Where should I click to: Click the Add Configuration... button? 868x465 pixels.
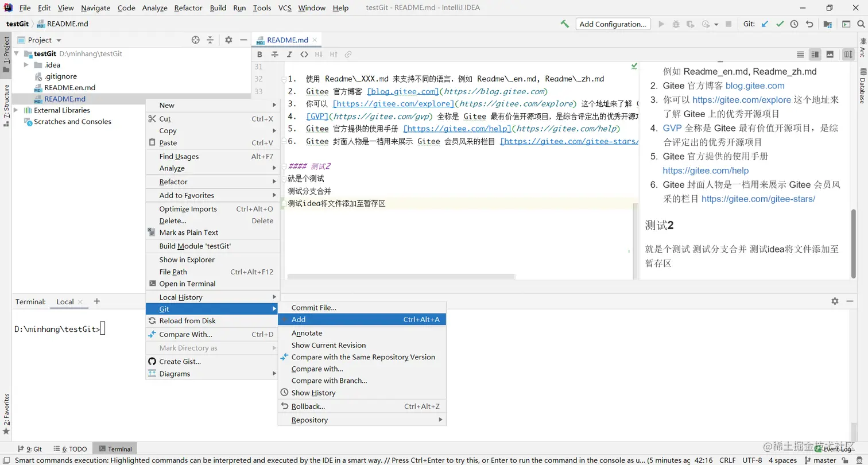(x=613, y=24)
